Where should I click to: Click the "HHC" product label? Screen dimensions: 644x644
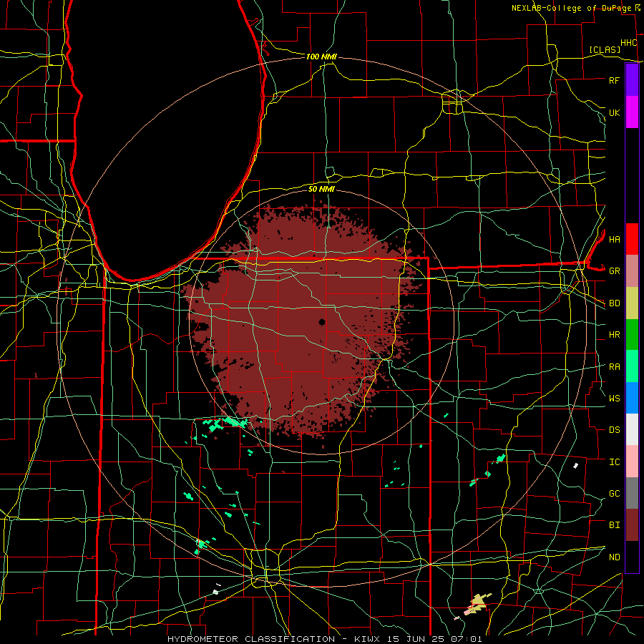tap(628, 43)
